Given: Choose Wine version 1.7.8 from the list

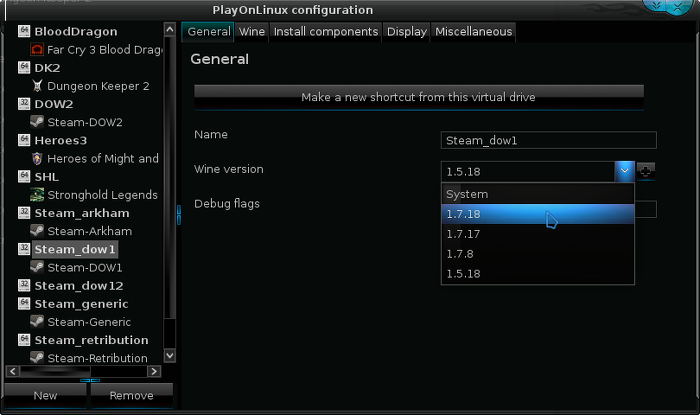Looking at the screenshot, I should pos(538,254).
